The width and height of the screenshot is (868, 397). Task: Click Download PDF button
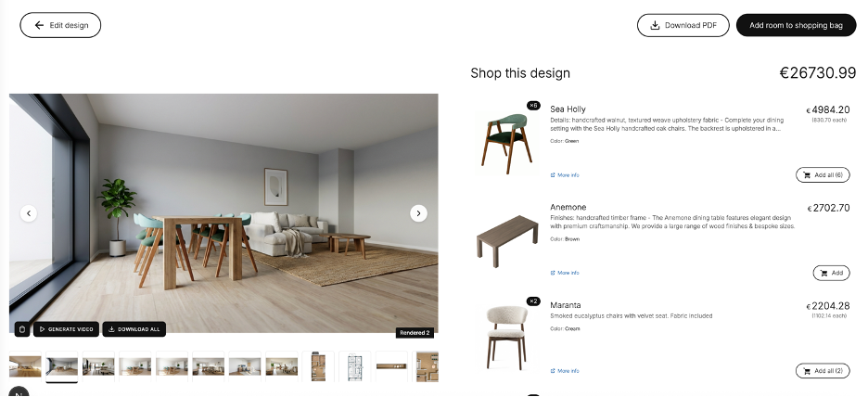[x=683, y=25]
